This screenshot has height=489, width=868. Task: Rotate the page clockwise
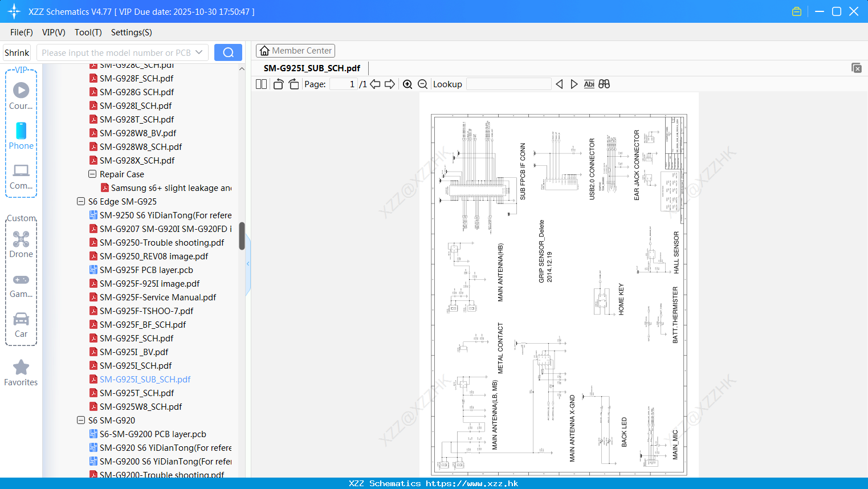(294, 84)
